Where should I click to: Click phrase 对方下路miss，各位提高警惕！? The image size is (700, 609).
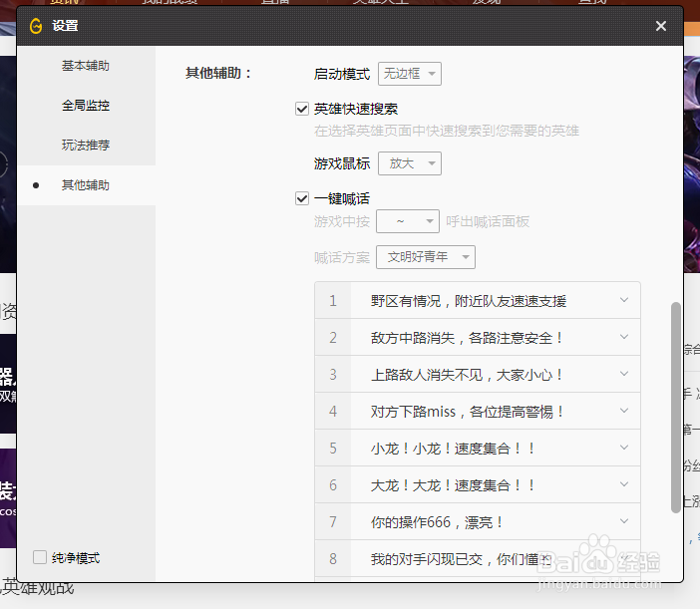(x=467, y=412)
